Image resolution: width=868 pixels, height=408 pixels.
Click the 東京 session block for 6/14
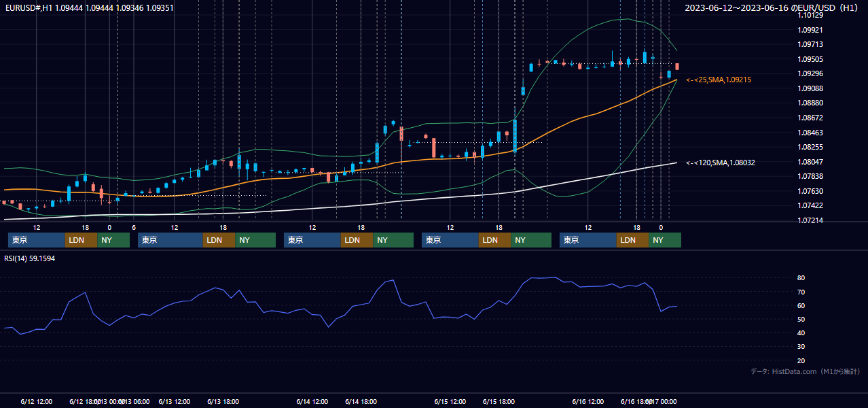pyautogui.click(x=312, y=240)
